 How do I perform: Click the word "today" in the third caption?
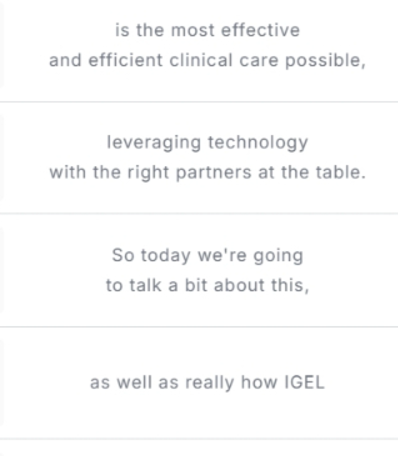166,256
